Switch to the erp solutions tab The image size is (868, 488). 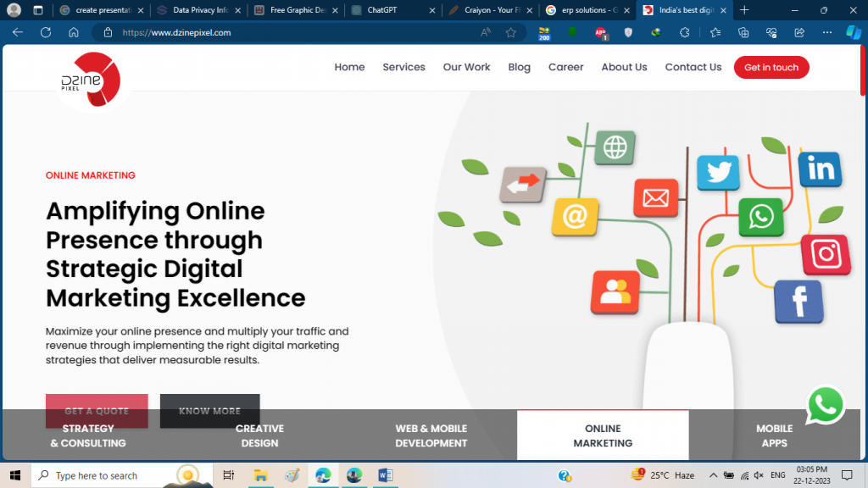[x=588, y=10]
